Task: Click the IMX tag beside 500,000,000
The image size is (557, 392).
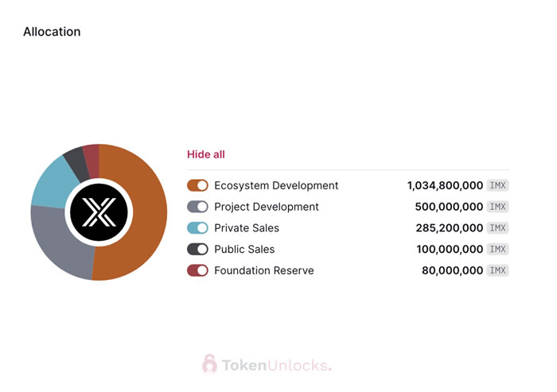Action: [497, 207]
